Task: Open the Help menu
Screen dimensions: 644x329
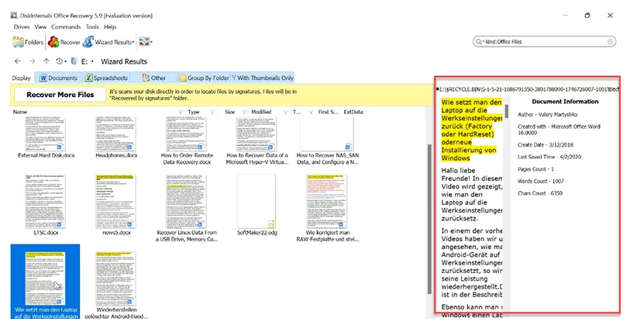Action: (x=110, y=26)
